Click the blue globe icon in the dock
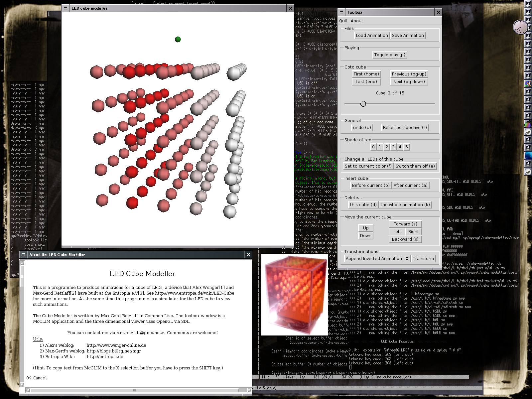532x399 pixels. tap(528, 155)
